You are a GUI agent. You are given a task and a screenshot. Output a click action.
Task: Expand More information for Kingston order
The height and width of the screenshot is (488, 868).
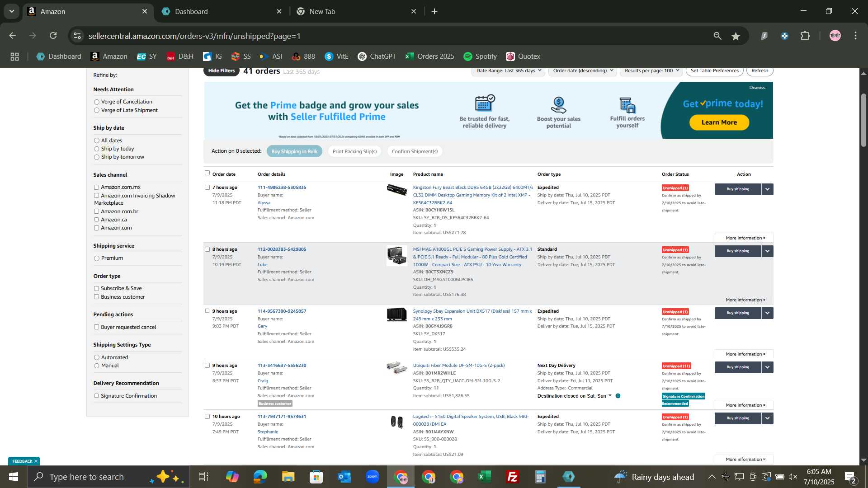[x=744, y=238]
